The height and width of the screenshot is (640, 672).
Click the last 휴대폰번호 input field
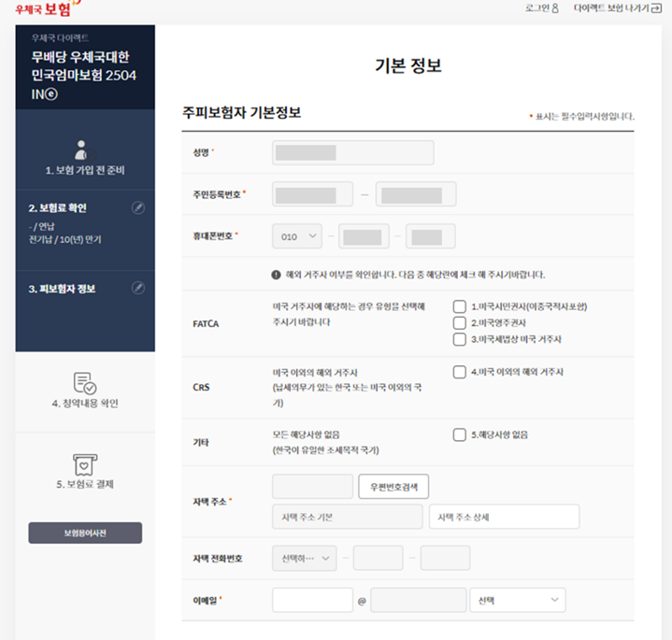point(430,236)
